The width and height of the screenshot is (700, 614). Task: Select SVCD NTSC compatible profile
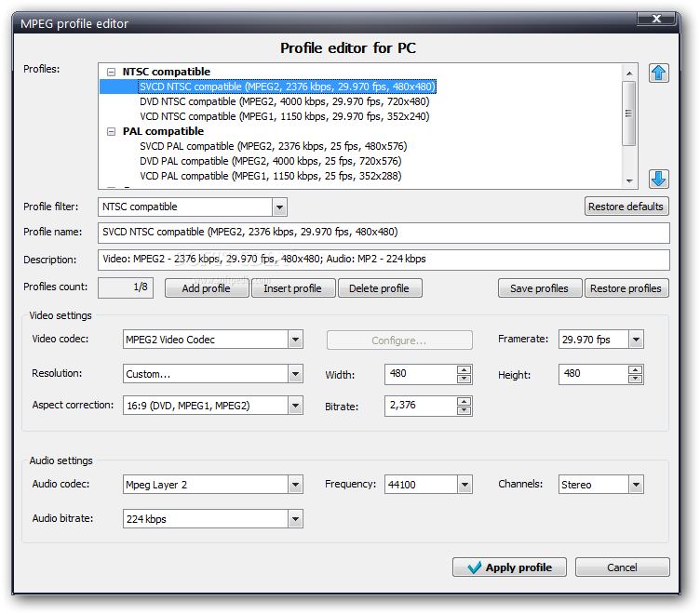point(287,87)
